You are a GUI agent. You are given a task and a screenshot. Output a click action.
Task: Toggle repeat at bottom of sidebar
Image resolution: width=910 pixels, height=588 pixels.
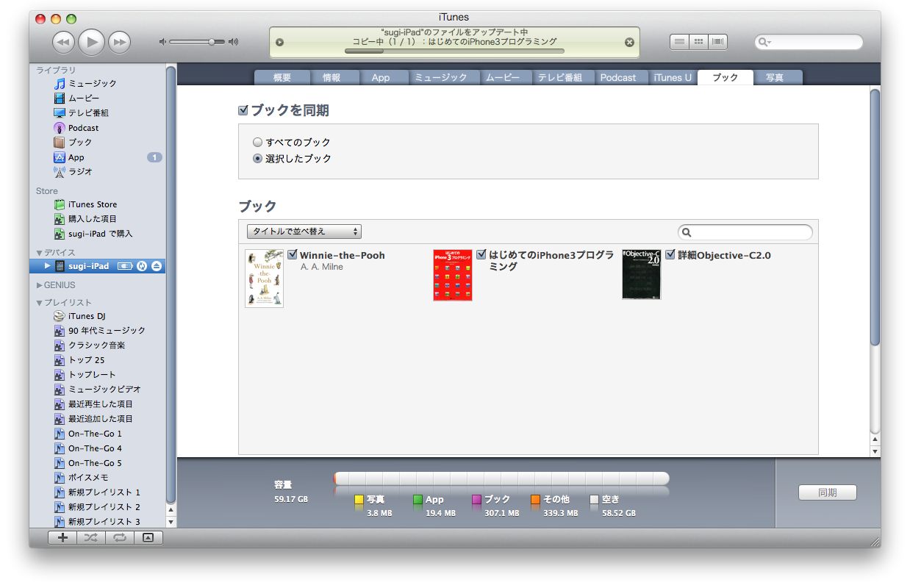point(119,538)
